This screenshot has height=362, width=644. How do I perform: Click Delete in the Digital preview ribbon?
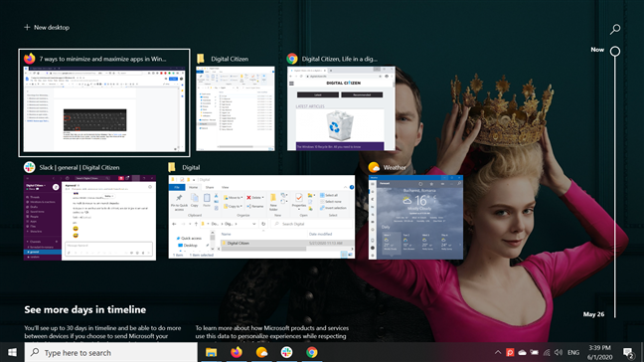255,198
